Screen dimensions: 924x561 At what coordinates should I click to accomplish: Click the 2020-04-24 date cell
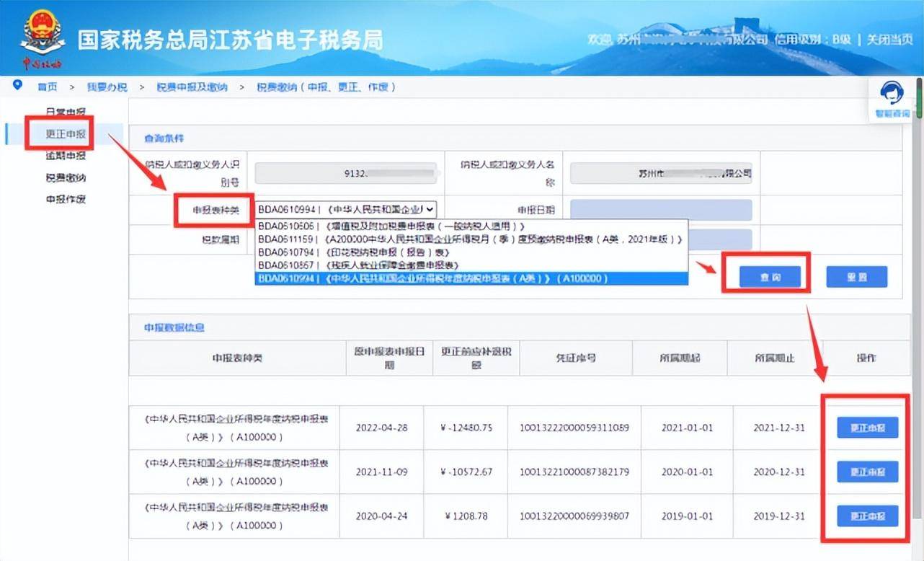[381, 516]
